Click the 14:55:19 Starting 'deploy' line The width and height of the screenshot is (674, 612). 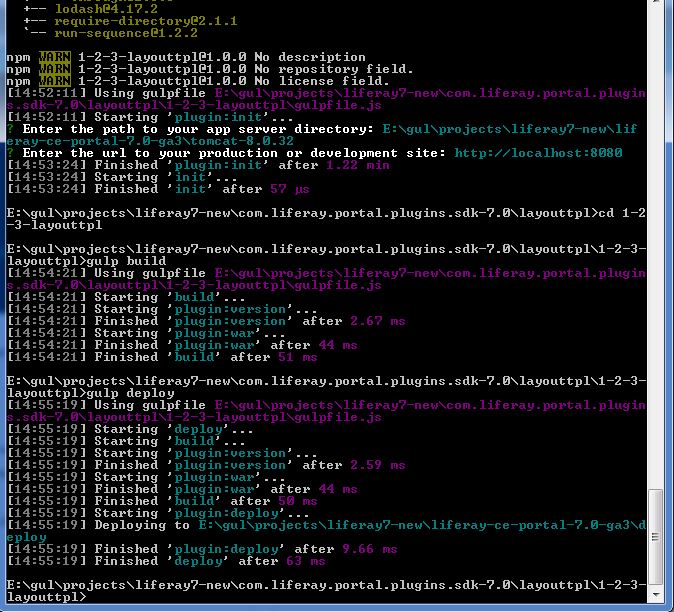click(x=130, y=429)
